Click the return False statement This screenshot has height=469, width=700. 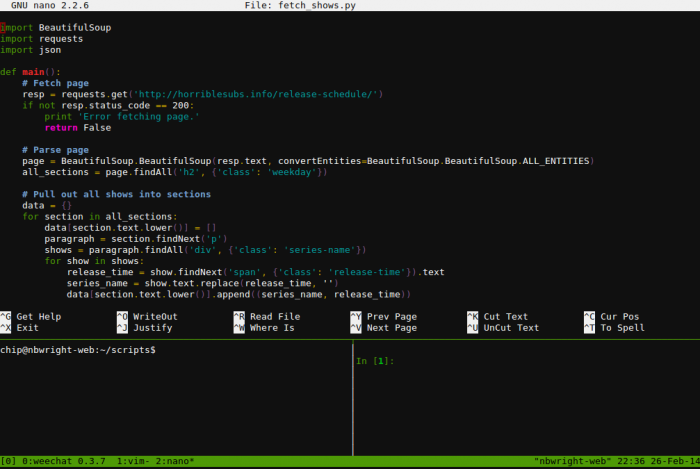78,128
